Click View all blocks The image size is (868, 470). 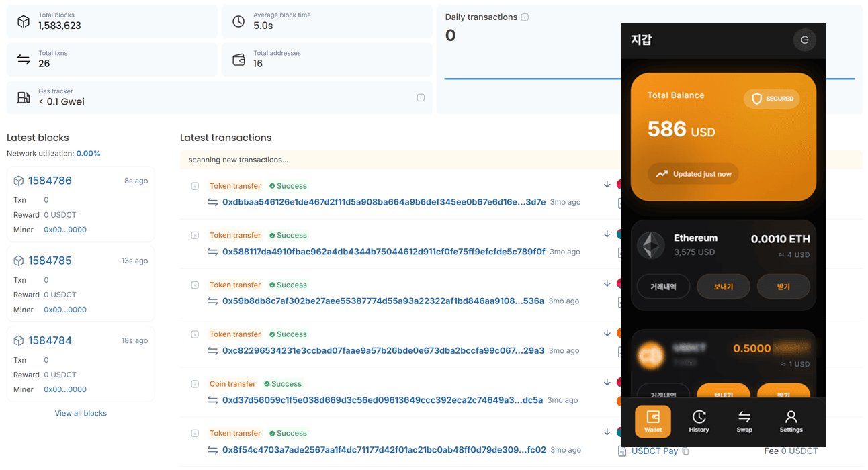[x=81, y=413]
